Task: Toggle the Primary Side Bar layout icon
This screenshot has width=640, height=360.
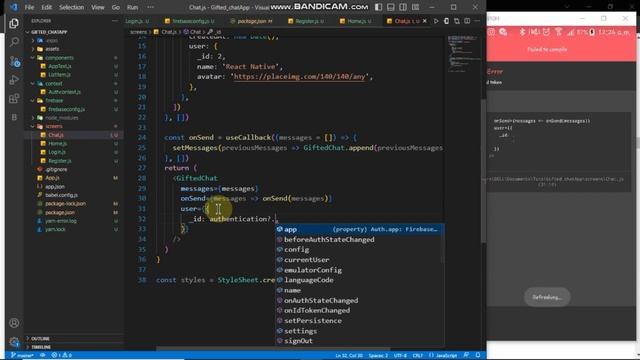Action: coord(378,7)
